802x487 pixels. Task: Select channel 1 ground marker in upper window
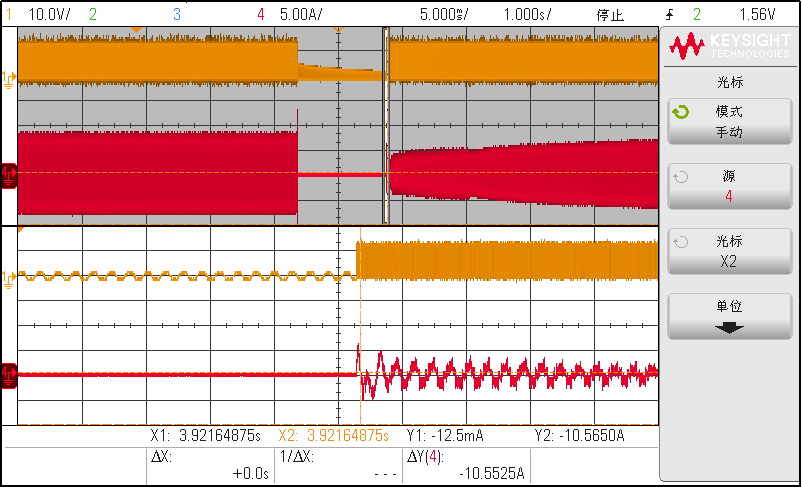[x=9, y=78]
